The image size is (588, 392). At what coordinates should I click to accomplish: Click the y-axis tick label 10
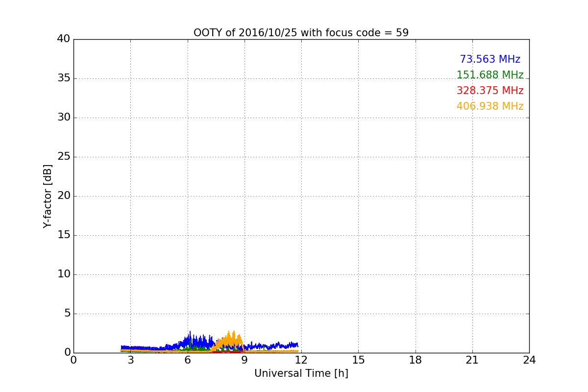click(x=64, y=274)
